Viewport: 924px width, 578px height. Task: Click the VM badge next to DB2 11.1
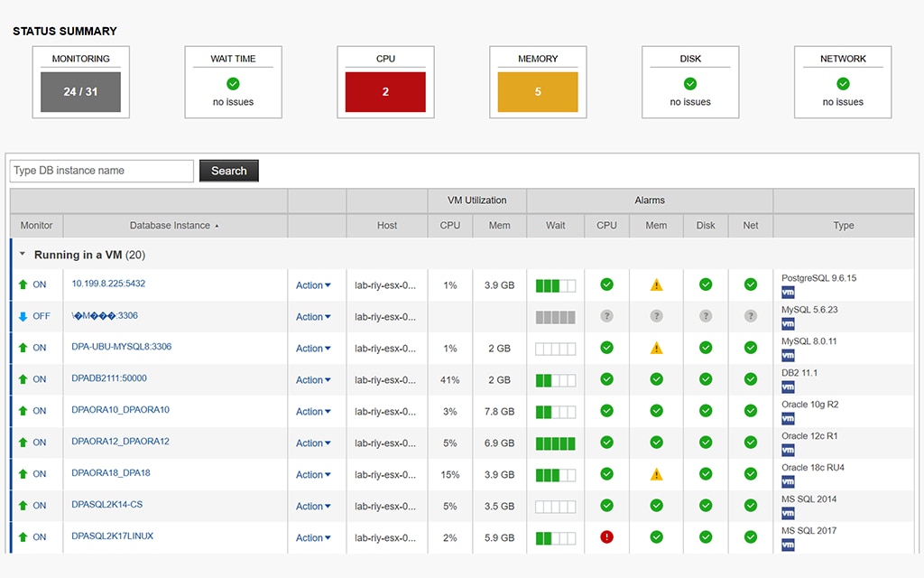(787, 387)
